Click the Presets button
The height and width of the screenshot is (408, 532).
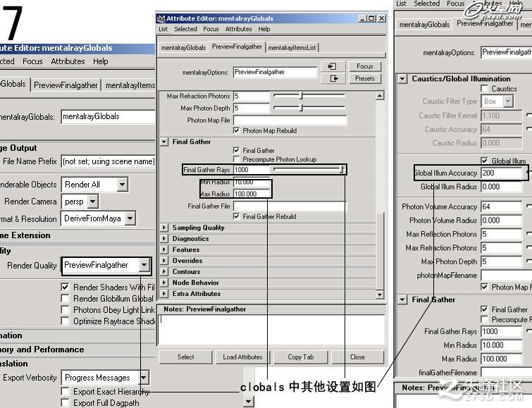(x=365, y=78)
